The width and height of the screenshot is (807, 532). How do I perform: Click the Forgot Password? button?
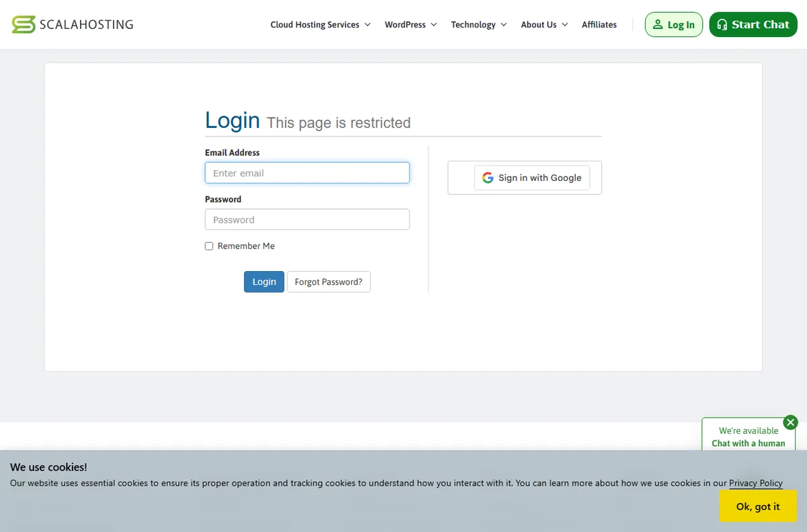point(328,282)
